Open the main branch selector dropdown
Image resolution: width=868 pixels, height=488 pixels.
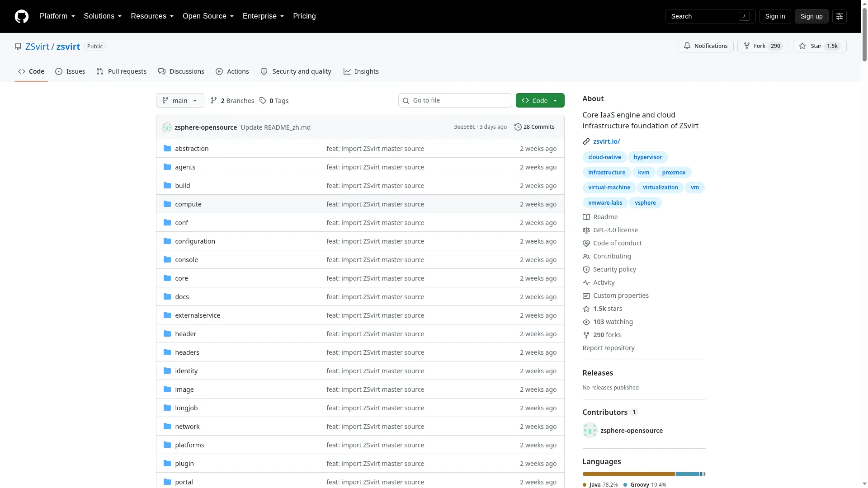click(x=180, y=100)
